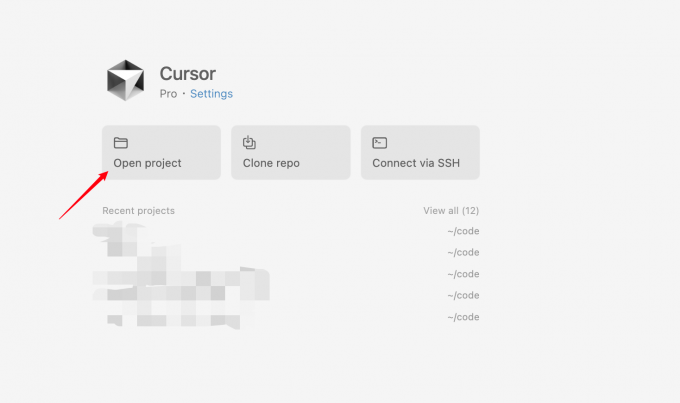Click the third recent project's ~/code path
680x403 pixels.
[463, 274]
